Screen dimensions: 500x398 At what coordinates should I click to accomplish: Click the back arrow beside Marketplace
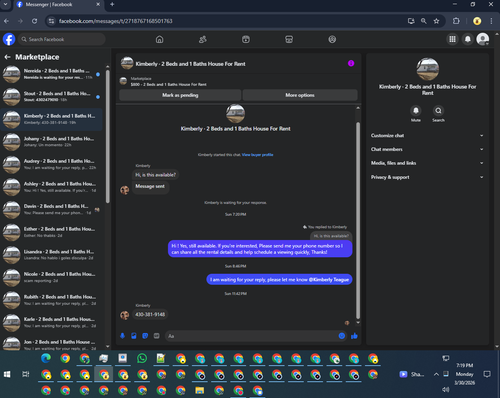7,57
